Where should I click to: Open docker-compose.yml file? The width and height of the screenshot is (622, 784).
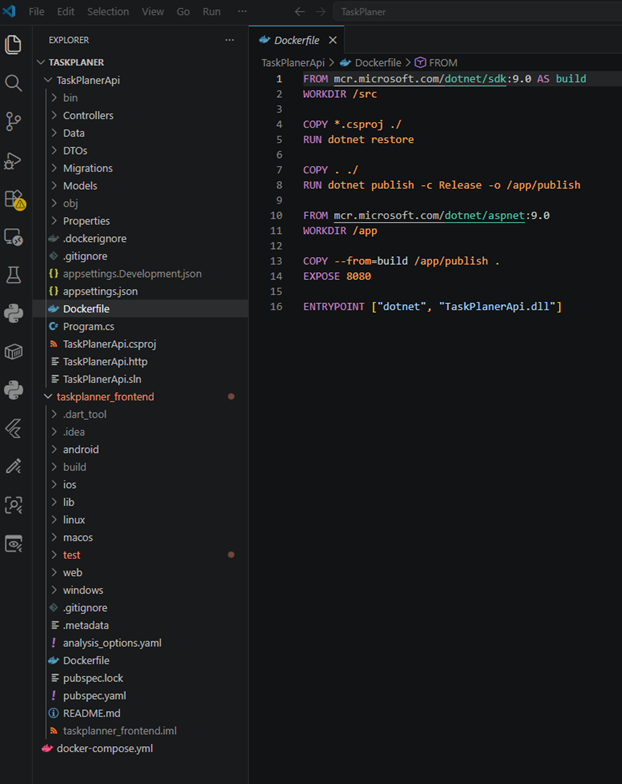(x=105, y=748)
